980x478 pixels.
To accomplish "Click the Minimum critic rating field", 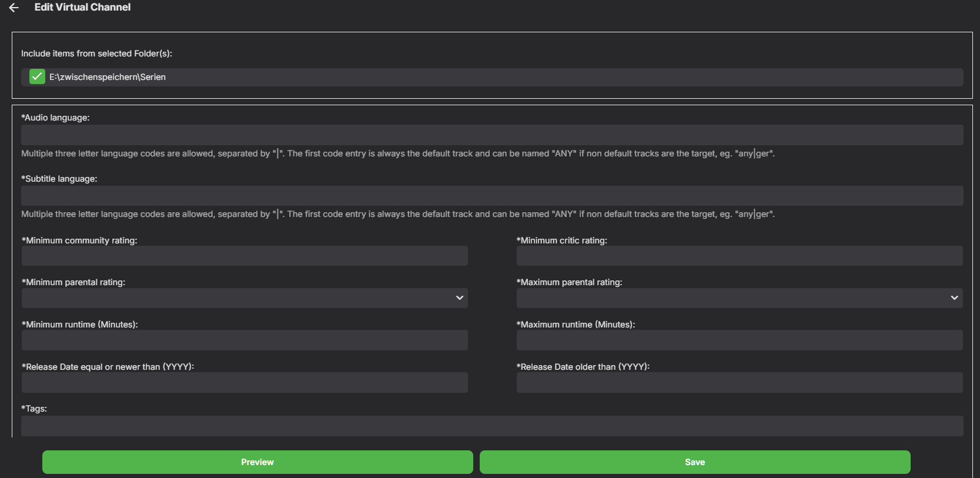I will click(x=739, y=256).
